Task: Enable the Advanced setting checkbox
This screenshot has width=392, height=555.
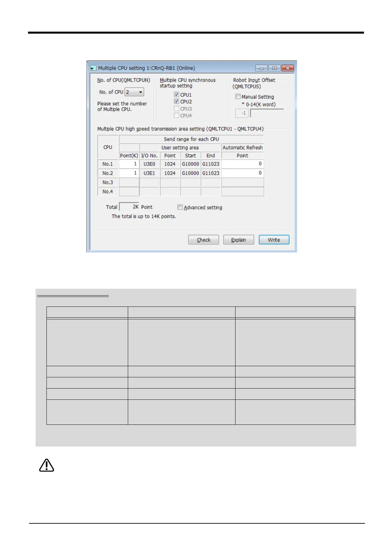Action: 180,207
